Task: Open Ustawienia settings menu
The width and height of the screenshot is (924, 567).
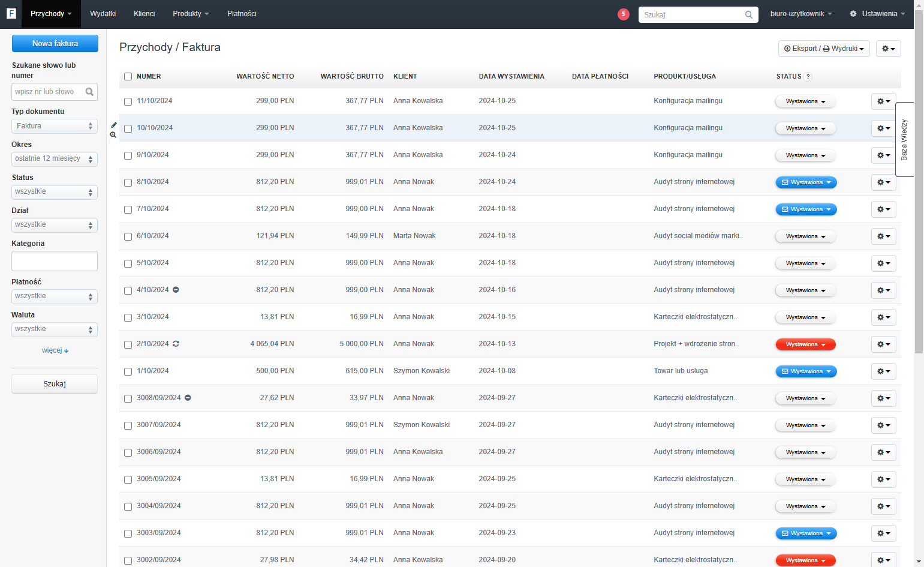Action: (x=877, y=14)
